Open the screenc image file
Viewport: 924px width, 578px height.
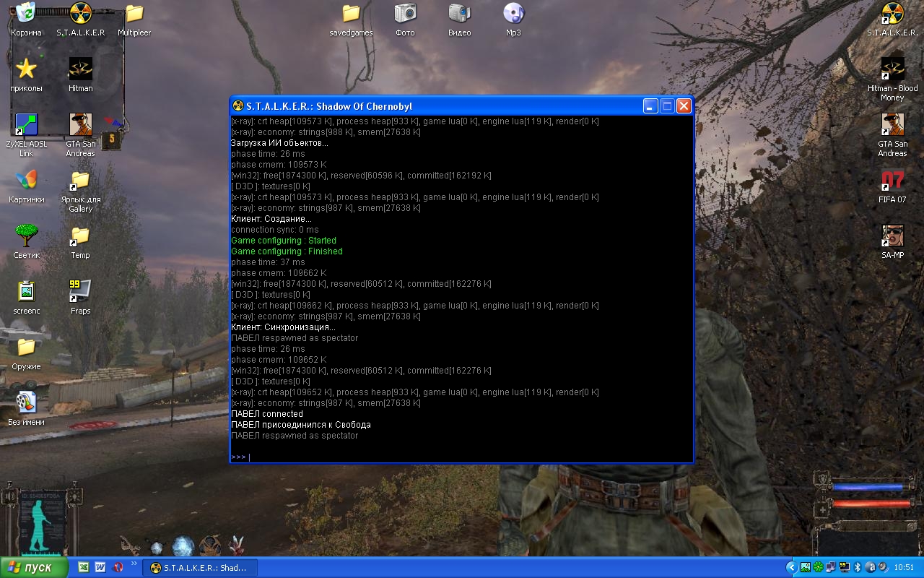(26, 298)
